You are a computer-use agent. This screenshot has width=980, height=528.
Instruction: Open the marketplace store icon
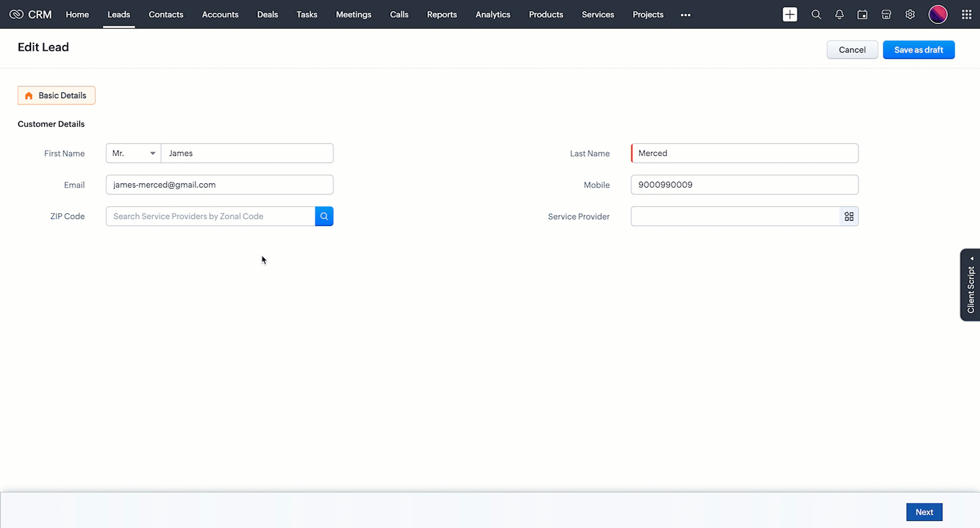click(x=886, y=15)
